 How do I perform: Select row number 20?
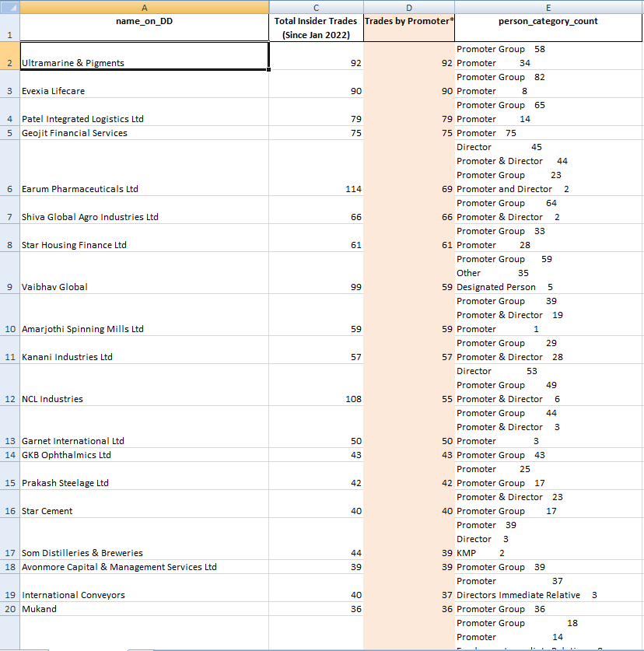[9, 609]
